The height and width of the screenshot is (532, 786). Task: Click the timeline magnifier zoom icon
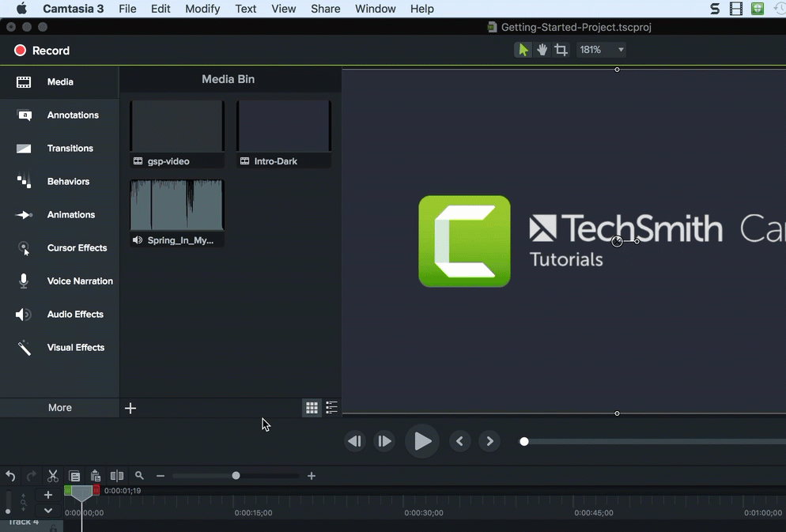[x=139, y=476]
